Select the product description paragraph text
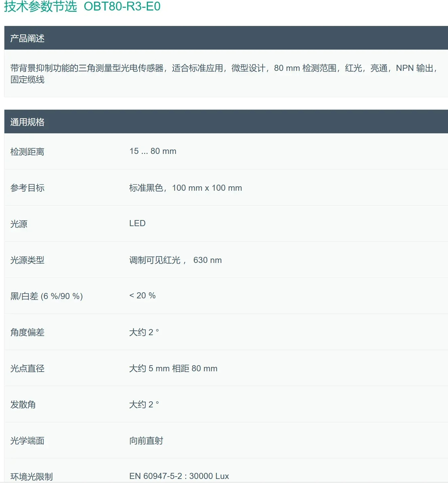Viewport: 448px width, 483px height. 224,74
